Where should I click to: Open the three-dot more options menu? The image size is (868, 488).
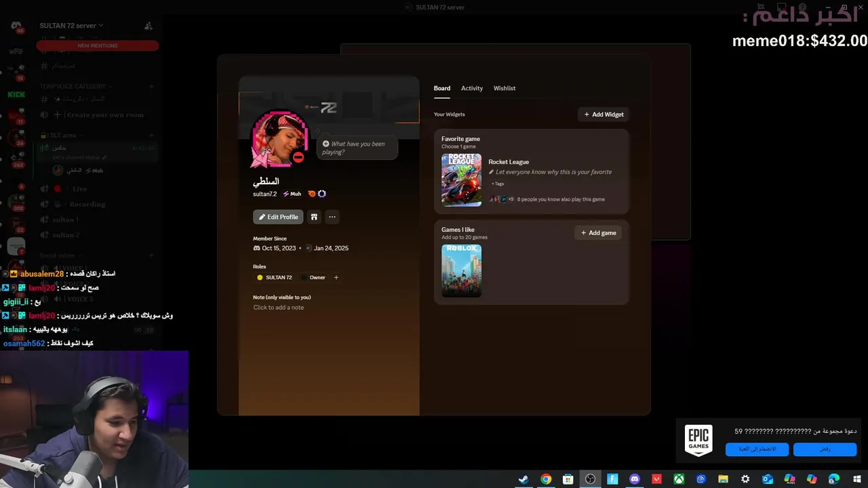point(332,217)
